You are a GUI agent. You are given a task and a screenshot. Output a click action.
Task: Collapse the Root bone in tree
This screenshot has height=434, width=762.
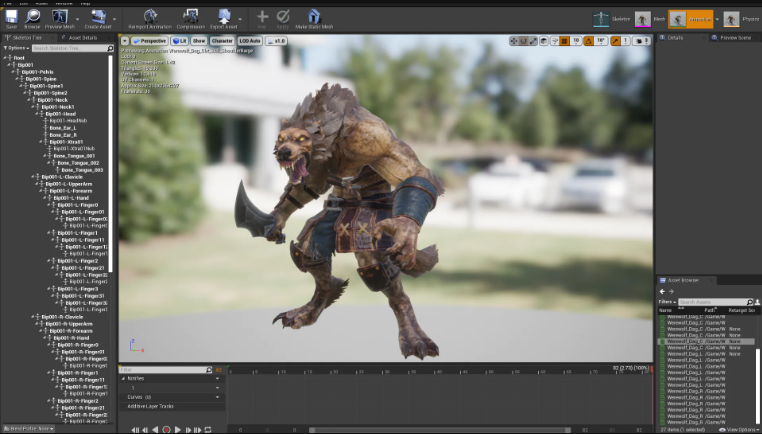click(5, 58)
